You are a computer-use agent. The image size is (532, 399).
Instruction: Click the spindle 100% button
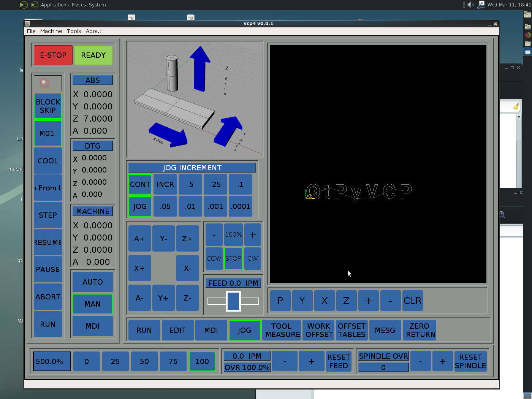[233, 234]
